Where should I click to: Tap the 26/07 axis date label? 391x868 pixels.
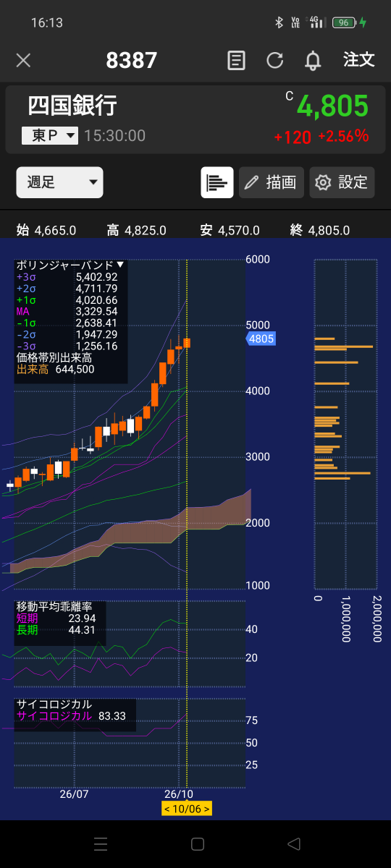(x=74, y=793)
